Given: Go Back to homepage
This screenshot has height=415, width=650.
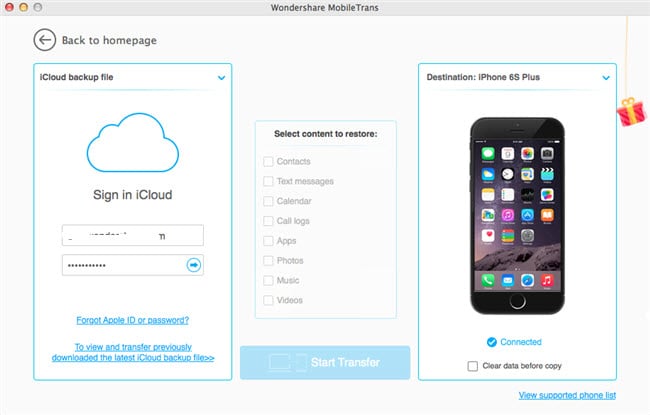Looking at the screenshot, I should coord(109,40).
